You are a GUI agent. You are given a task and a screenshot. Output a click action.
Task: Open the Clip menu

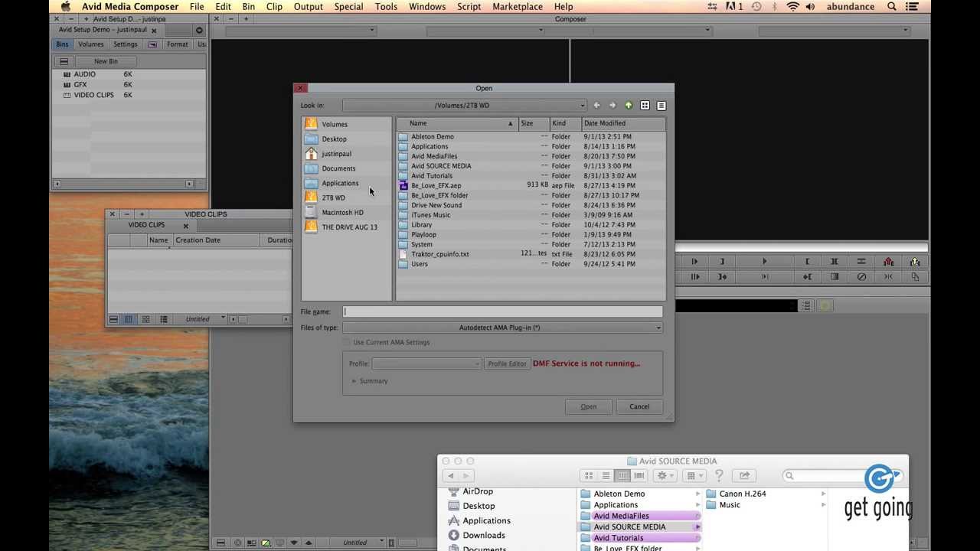pyautogui.click(x=274, y=7)
